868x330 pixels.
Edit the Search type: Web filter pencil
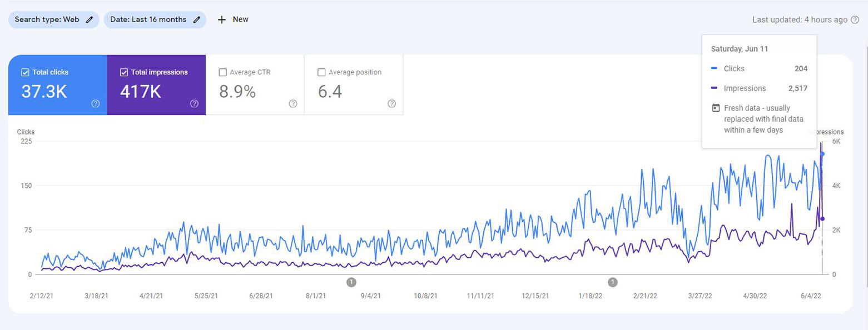pos(90,19)
